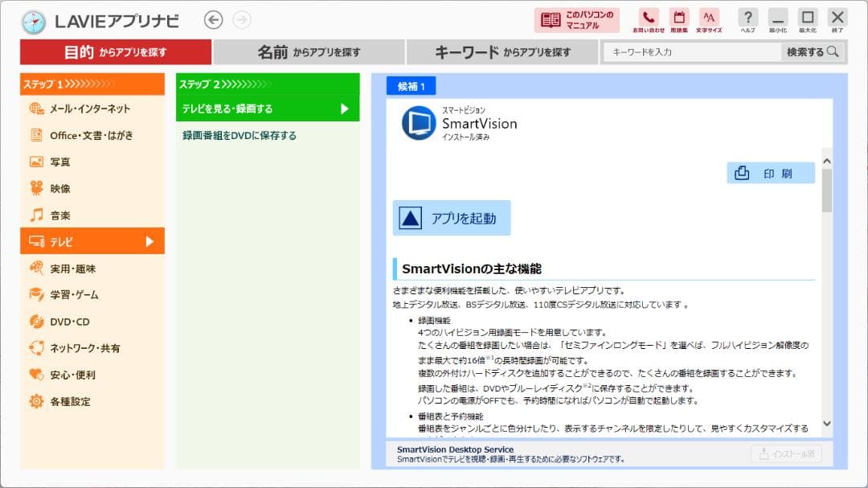The image size is (868, 488).
Task: Open the 文字サイズ text size icon
Action: click(708, 18)
